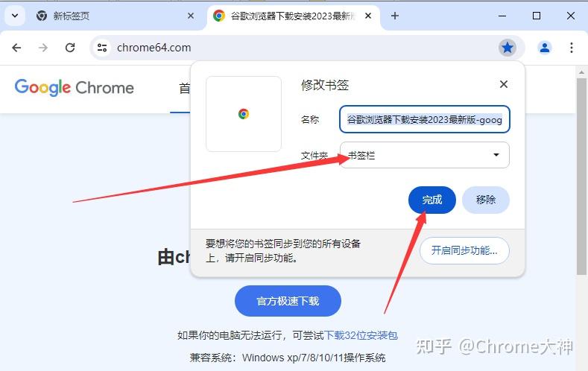Close the 修改书签 dialog with X
588x371 pixels.
tap(504, 84)
